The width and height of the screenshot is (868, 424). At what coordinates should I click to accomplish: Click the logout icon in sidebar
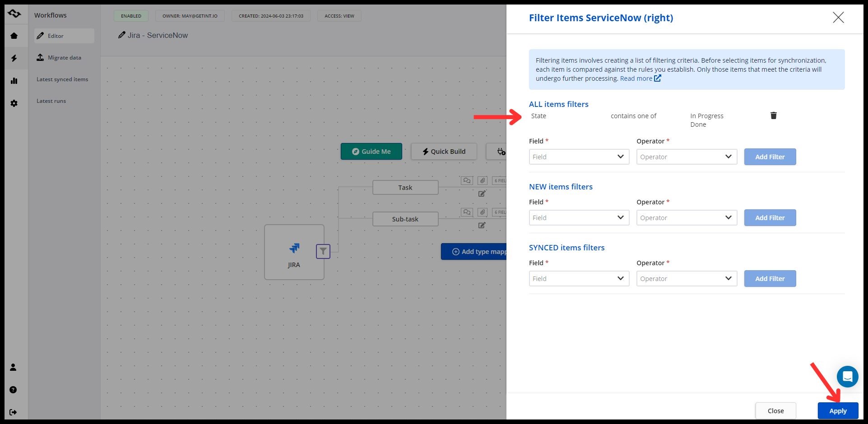point(13,412)
